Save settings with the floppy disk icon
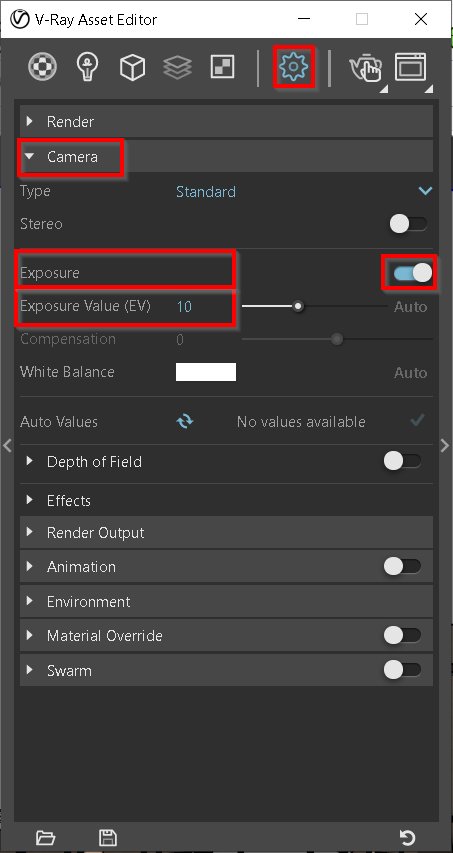This screenshot has height=853, width=453. (x=108, y=837)
